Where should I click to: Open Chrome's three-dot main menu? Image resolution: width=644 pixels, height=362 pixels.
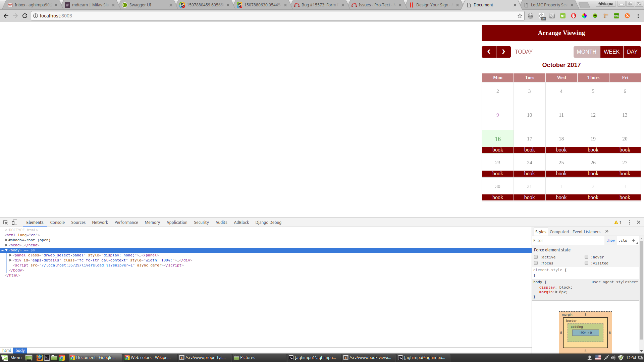(x=638, y=16)
